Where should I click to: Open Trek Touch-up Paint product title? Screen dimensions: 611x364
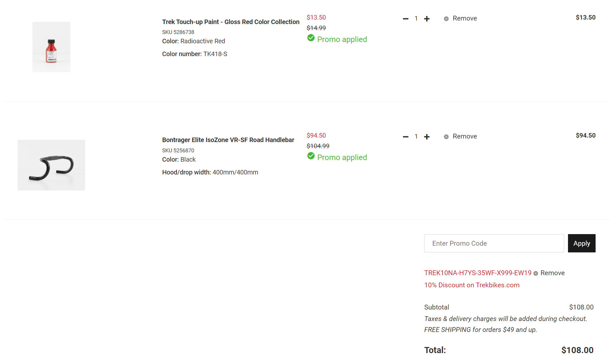pos(231,22)
